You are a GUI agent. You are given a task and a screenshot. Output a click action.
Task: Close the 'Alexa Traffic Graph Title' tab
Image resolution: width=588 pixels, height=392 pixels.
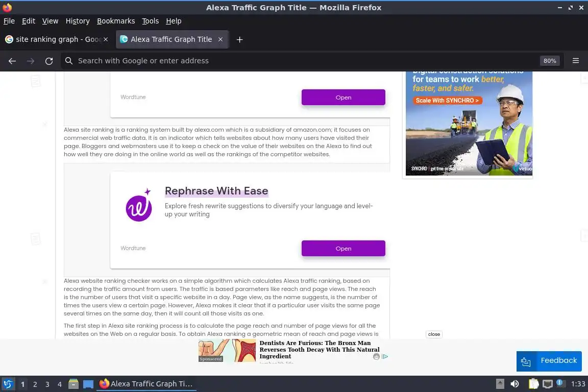point(220,39)
